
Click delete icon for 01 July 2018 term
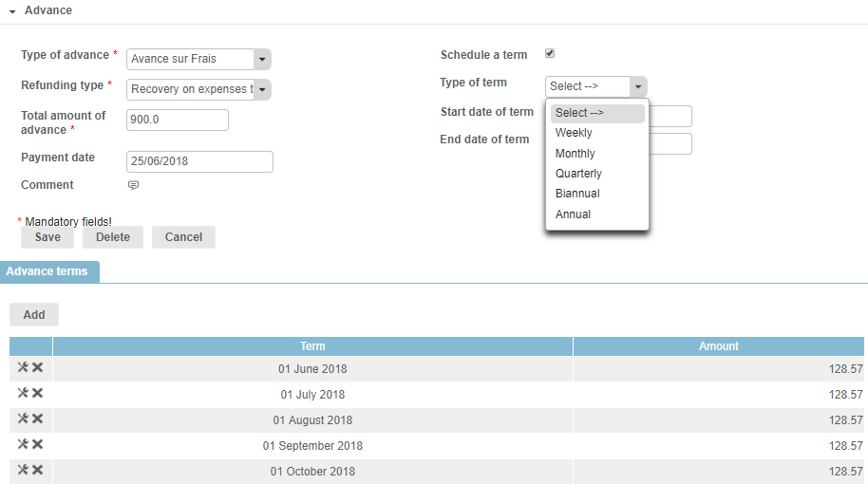tap(38, 393)
